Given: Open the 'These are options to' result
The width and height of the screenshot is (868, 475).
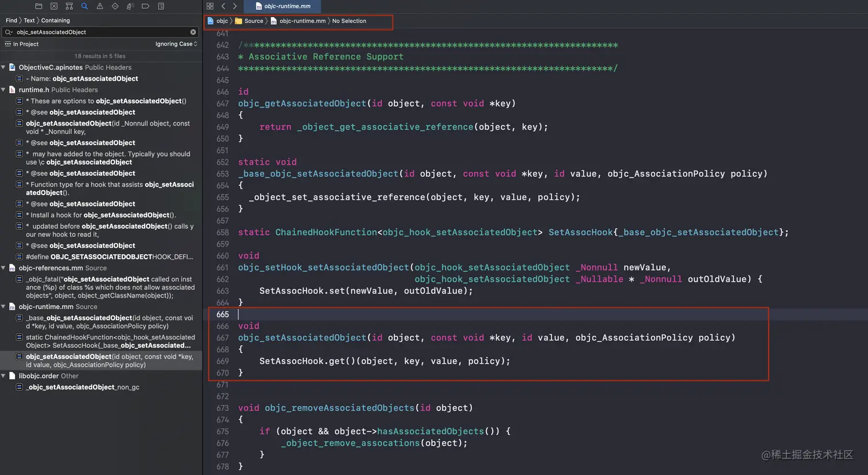Looking at the screenshot, I should [101, 101].
